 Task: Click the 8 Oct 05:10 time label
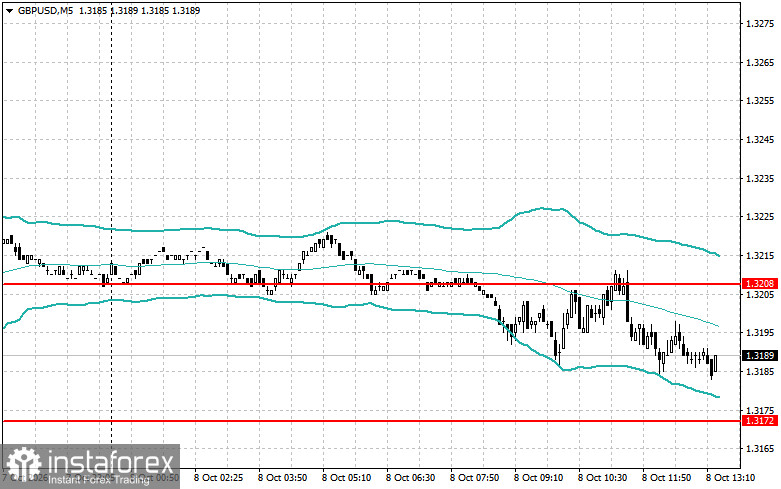pyautogui.click(x=346, y=478)
